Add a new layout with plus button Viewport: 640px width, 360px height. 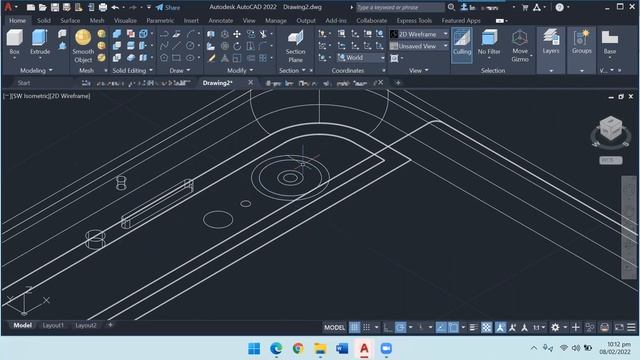click(x=110, y=325)
